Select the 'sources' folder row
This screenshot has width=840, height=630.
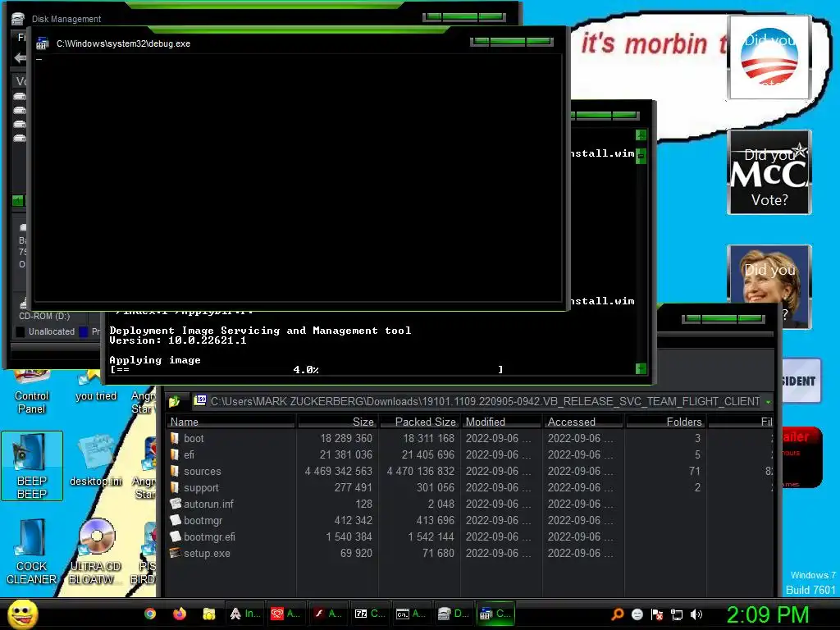click(471, 472)
